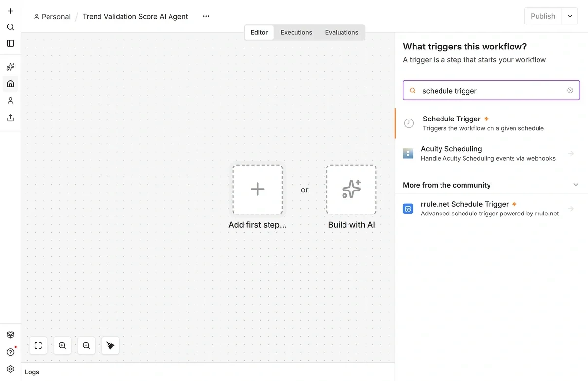
Task: Open search from the left sidebar
Action: [10, 27]
